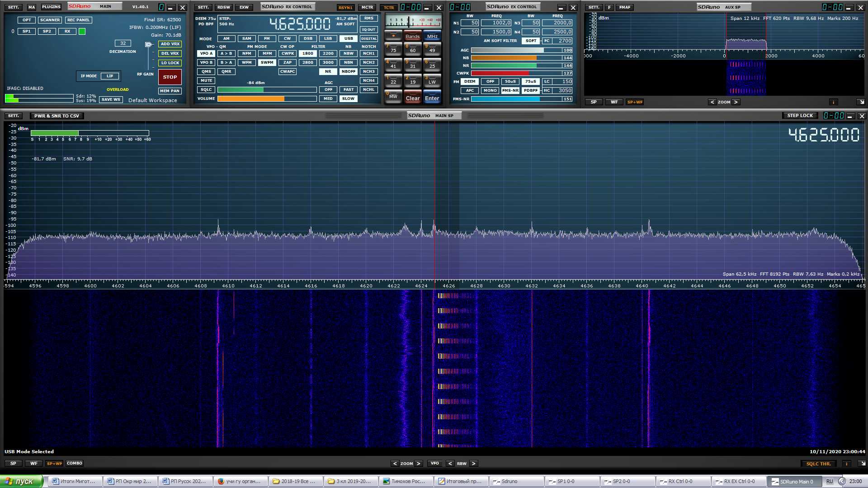Switch Main SP to the WF view

tap(34, 464)
